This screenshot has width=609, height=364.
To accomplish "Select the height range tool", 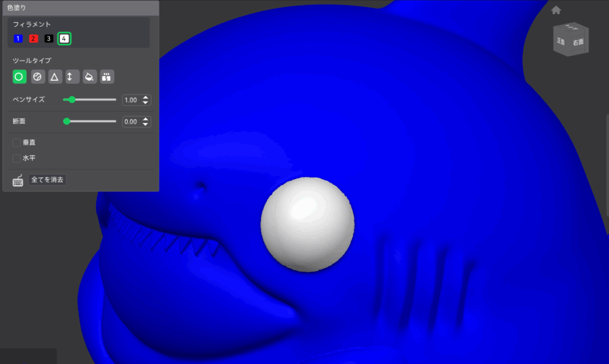I will click(72, 77).
